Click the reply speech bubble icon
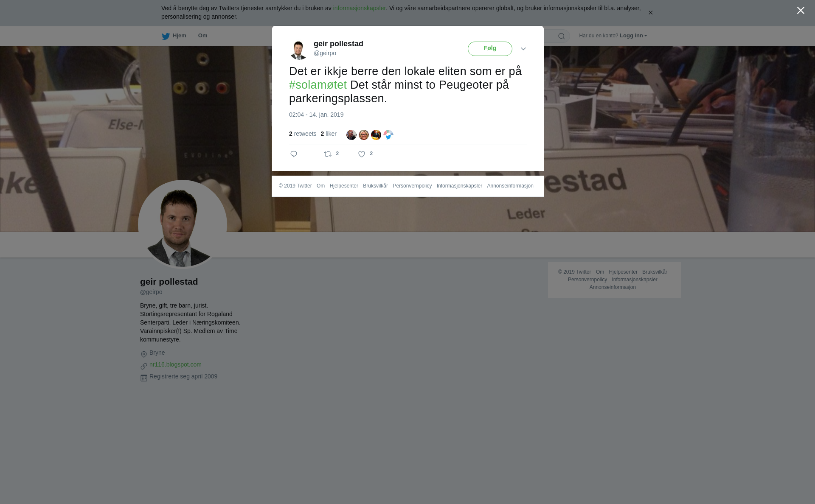 294,154
